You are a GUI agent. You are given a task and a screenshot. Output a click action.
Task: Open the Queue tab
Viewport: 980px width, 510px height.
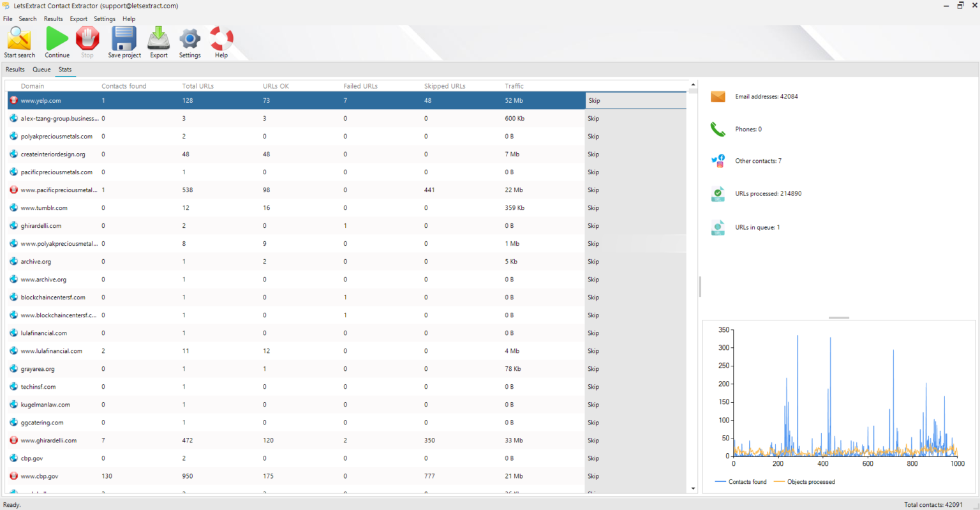coord(41,69)
